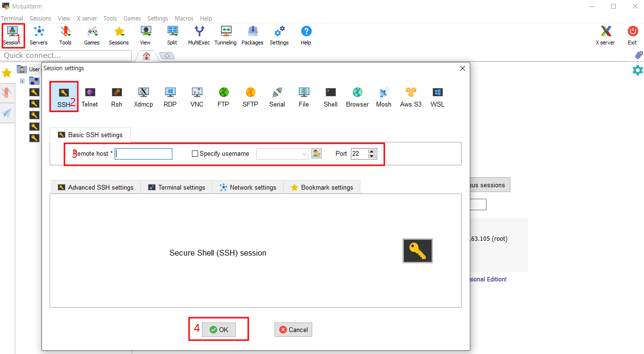This screenshot has width=644, height=354.
Task: Open the View menu in menu bar
Action: pos(64,18)
